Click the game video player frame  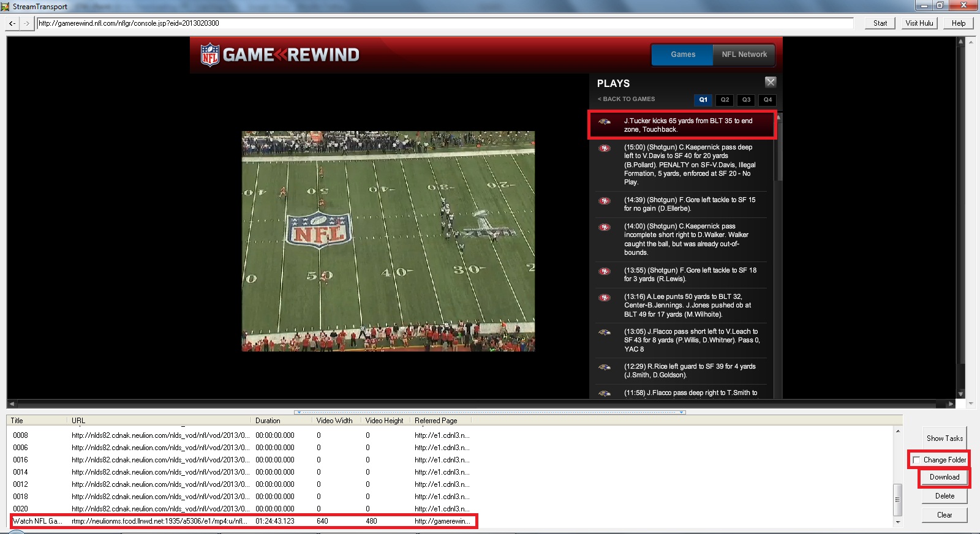click(x=388, y=241)
